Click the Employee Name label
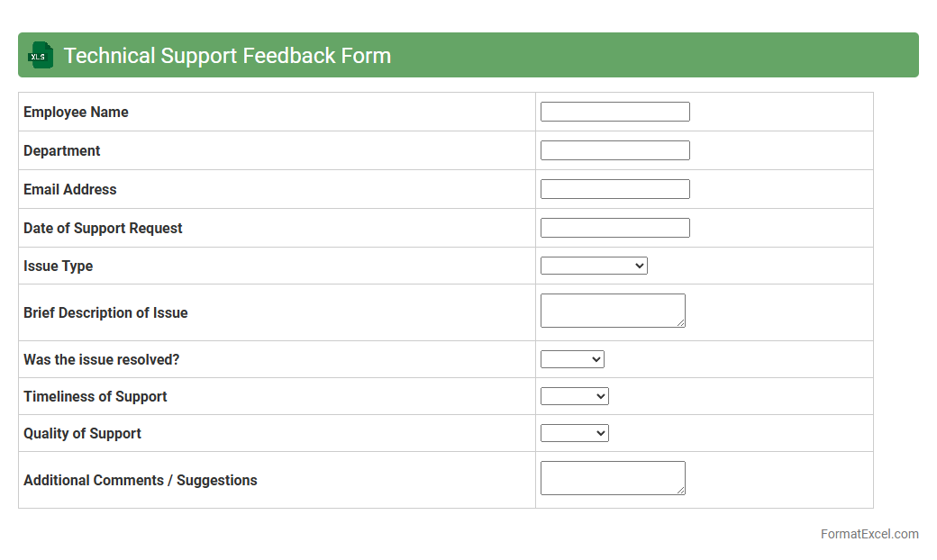 point(76,112)
